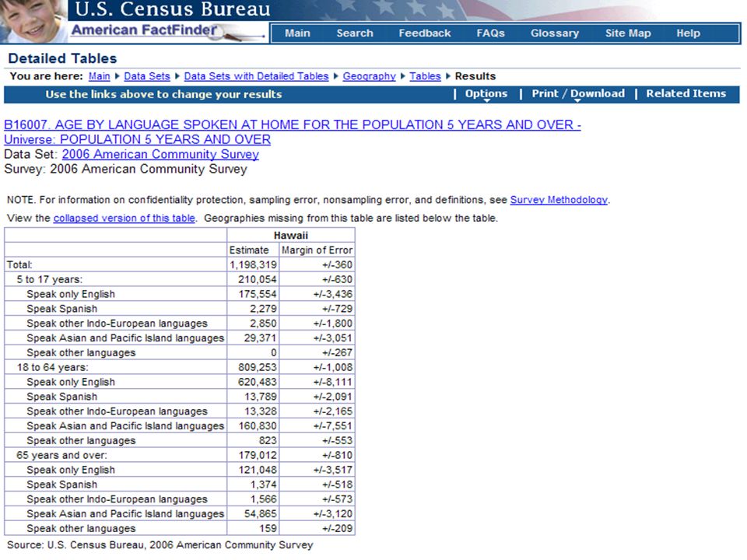Select the estimate value 2,279

point(263,309)
